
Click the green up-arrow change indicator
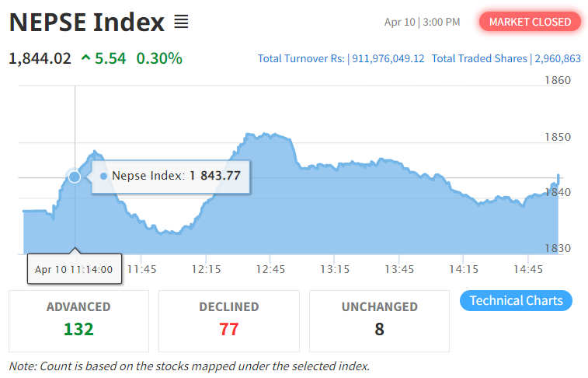click(x=85, y=58)
